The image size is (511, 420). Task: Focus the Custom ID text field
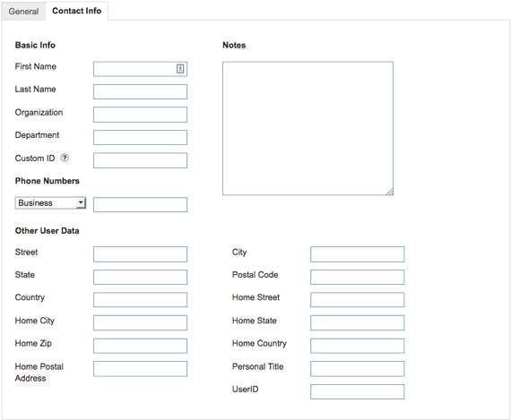[x=140, y=160]
